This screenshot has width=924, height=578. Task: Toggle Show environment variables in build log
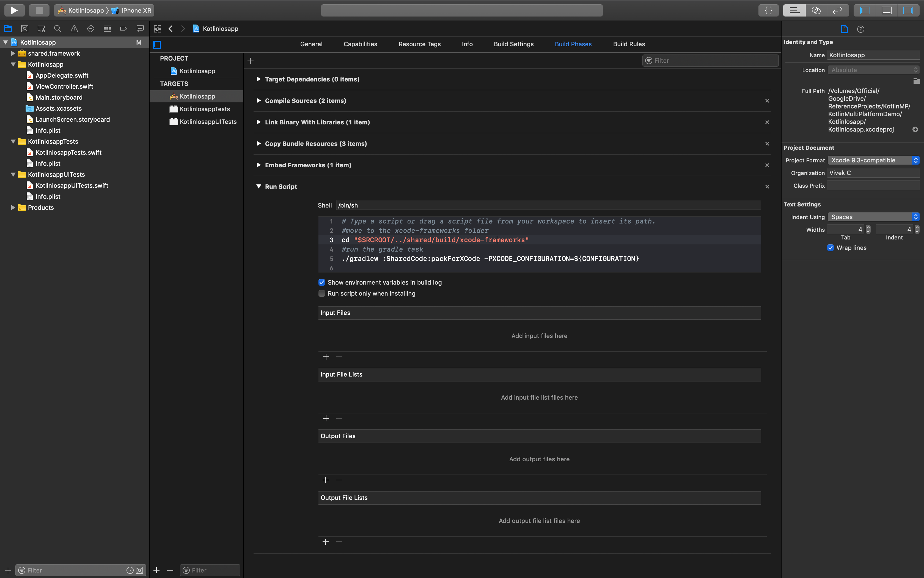pyautogui.click(x=321, y=282)
